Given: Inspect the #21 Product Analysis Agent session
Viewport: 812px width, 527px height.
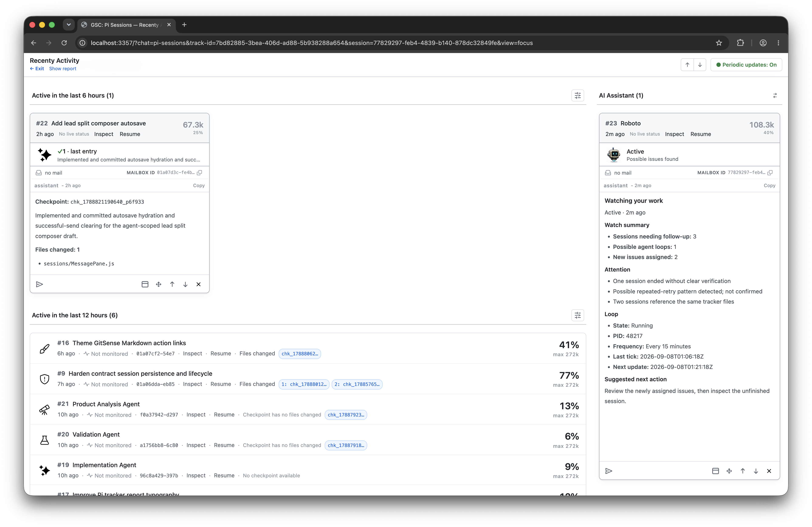Looking at the screenshot, I should (196, 415).
